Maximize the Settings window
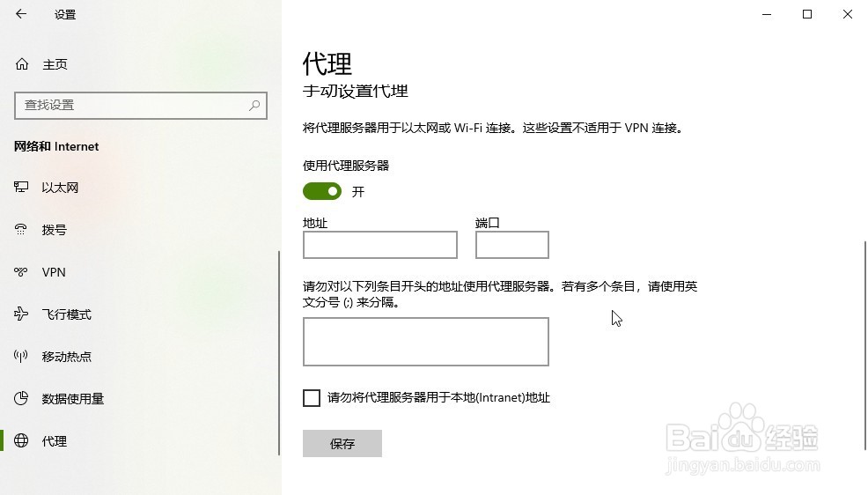 tap(807, 14)
